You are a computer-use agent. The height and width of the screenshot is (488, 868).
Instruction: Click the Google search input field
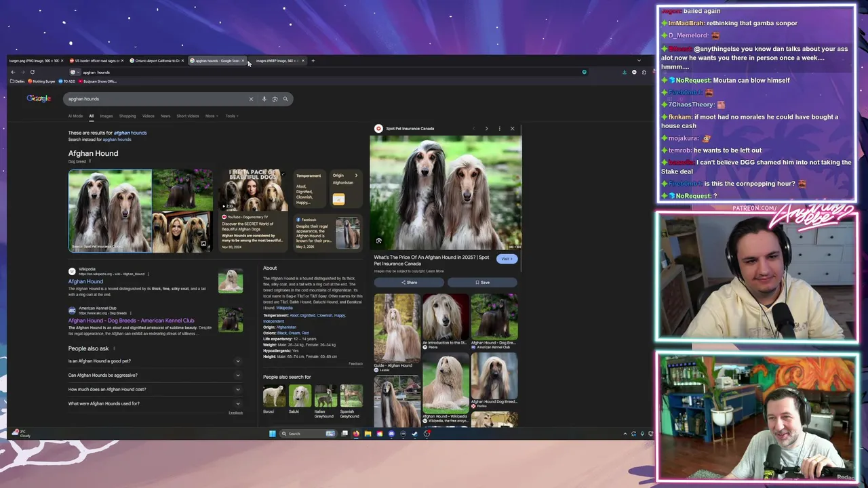click(x=156, y=99)
